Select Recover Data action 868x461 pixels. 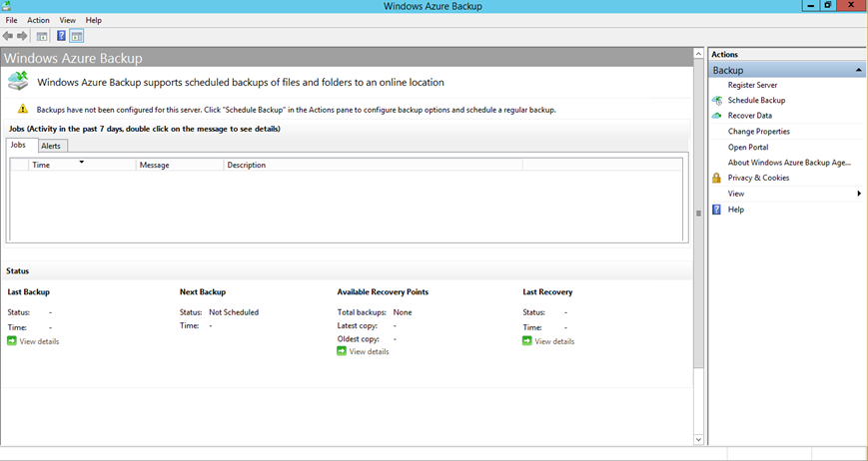(x=749, y=116)
